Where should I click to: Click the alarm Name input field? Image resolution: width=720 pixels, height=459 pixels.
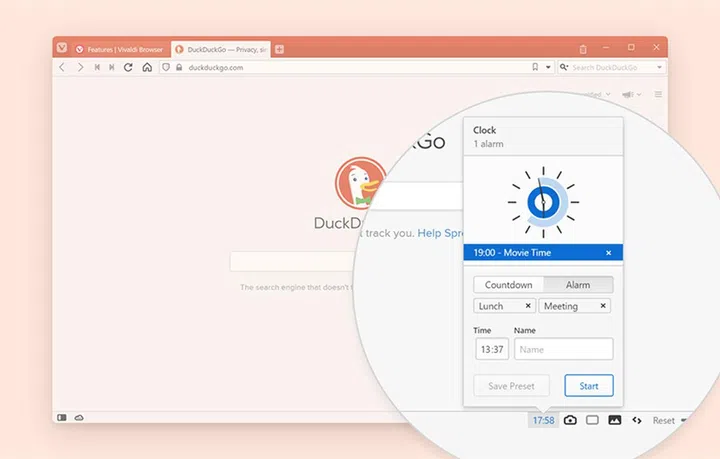(563, 349)
